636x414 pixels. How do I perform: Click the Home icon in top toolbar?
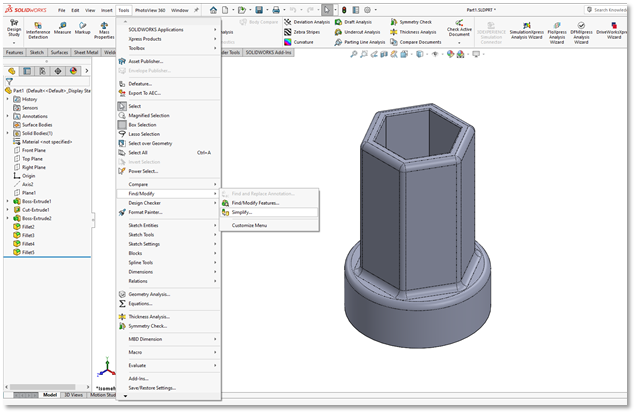(x=213, y=10)
